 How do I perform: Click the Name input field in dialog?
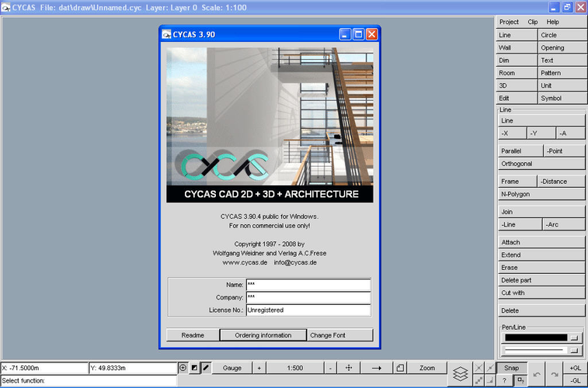click(x=308, y=285)
